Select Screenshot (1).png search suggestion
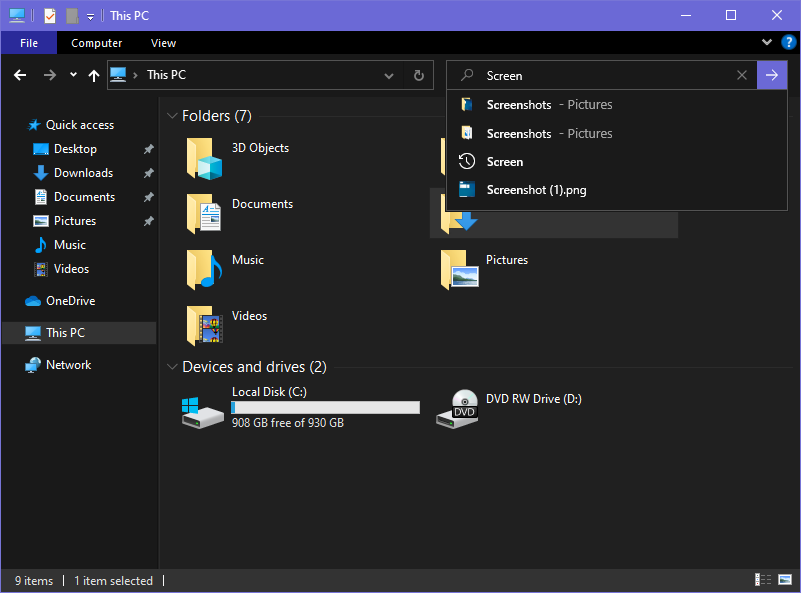The width and height of the screenshot is (801, 593). (x=536, y=190)
